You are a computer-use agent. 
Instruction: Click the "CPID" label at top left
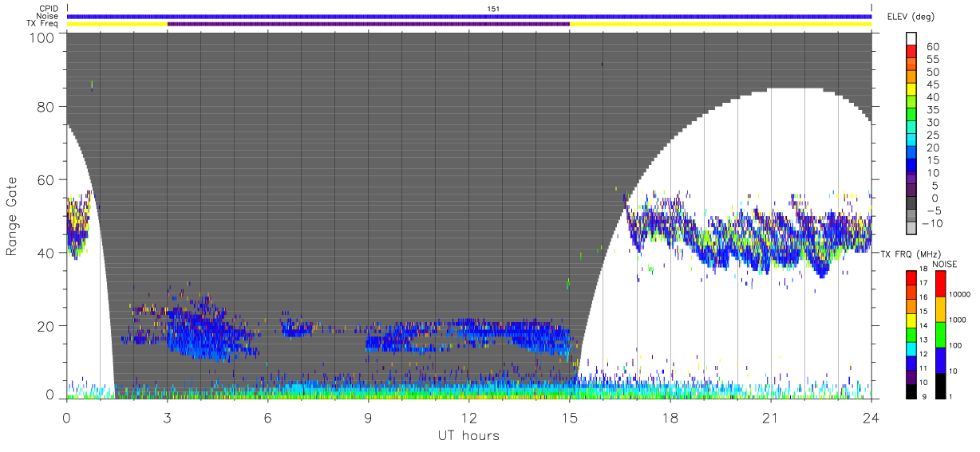point(49,9)
